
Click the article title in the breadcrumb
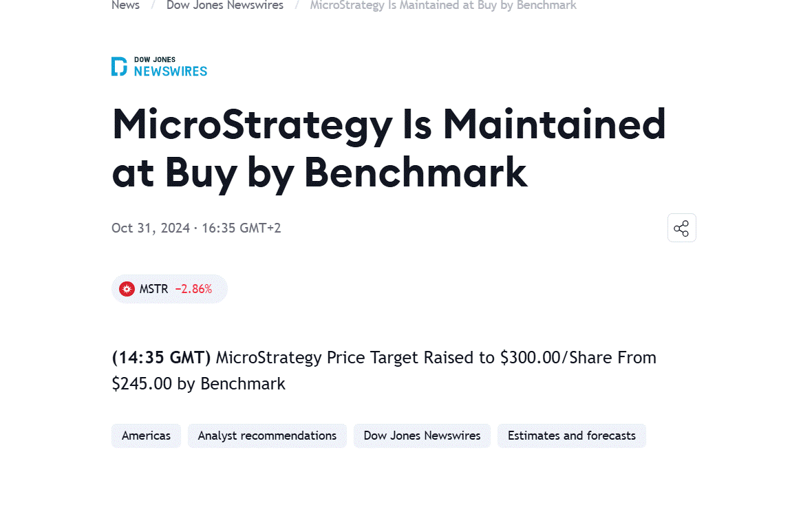point(443,6)
